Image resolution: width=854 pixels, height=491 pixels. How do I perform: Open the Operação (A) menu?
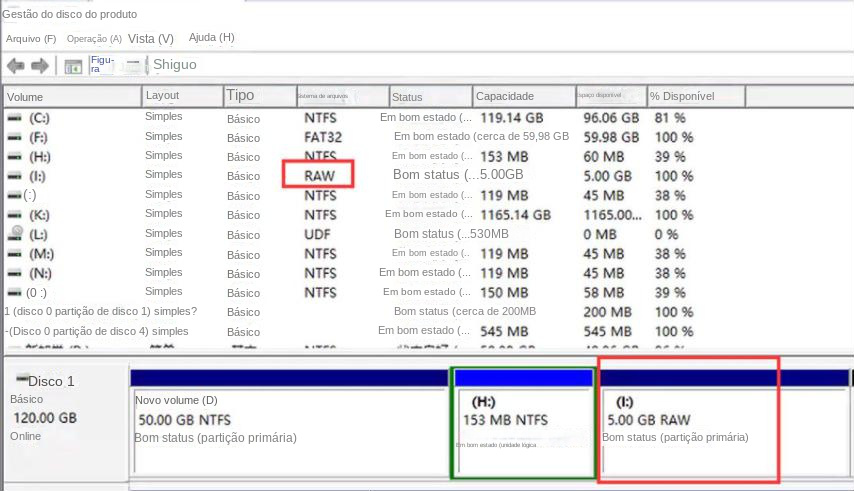[x=94, y=38]
